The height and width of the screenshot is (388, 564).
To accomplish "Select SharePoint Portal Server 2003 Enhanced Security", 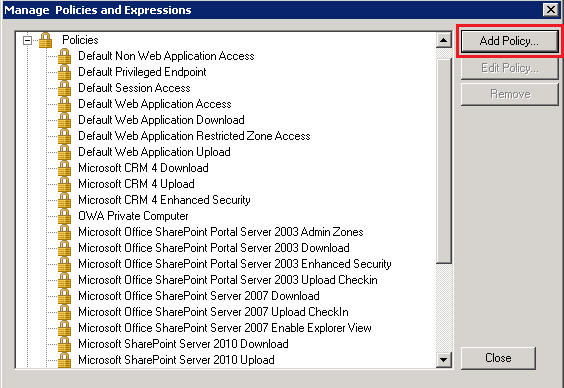I will click(x=235, y=264).
